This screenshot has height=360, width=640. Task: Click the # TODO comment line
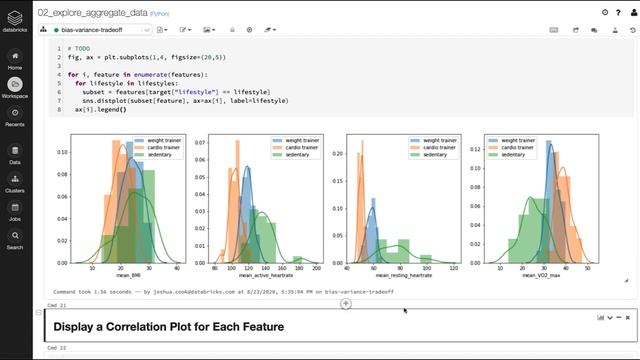tap(79, 49)
